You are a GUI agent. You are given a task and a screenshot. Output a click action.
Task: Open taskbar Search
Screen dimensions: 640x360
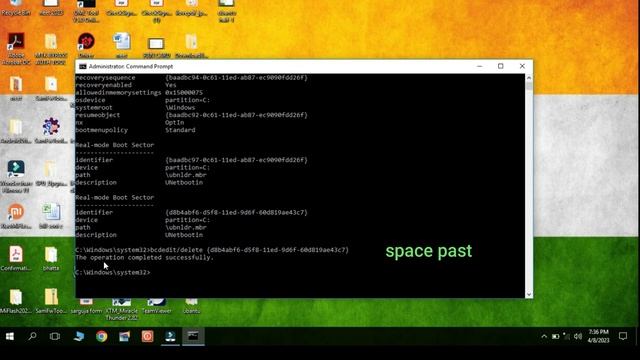[x=32, y=336]
